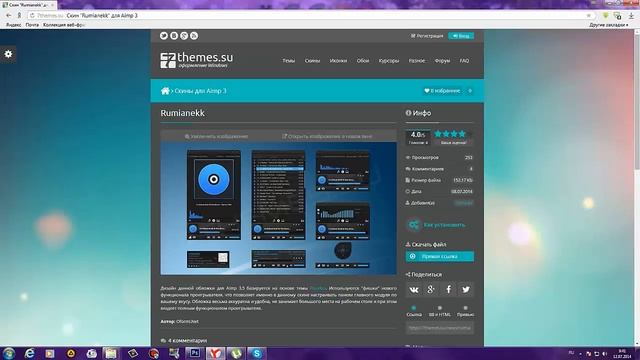Open the Twitter icon in the site header
The height and width of the screenshot is (360, 640).
coord(164,36)
